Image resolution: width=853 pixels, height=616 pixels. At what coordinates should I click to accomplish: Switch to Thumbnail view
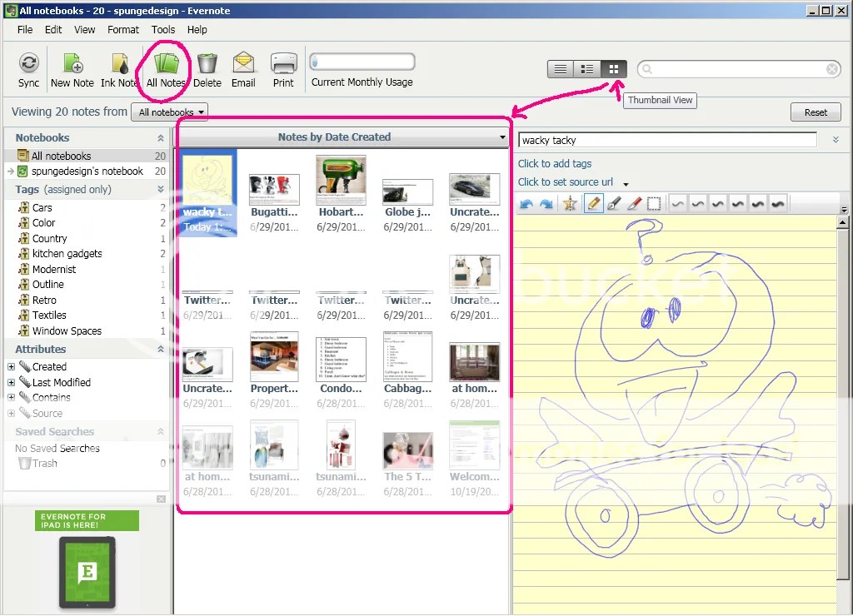pos(614,69)
